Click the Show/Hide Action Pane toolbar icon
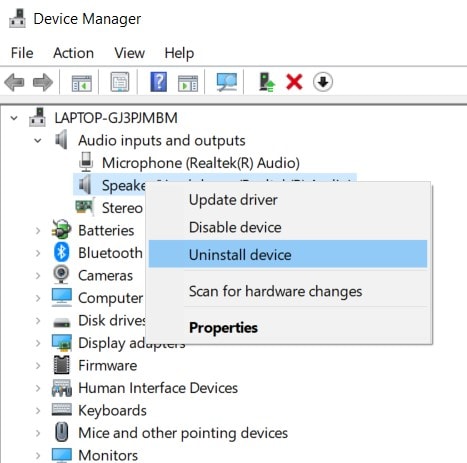This screenshot has width=467, height=463. point(188,83)
